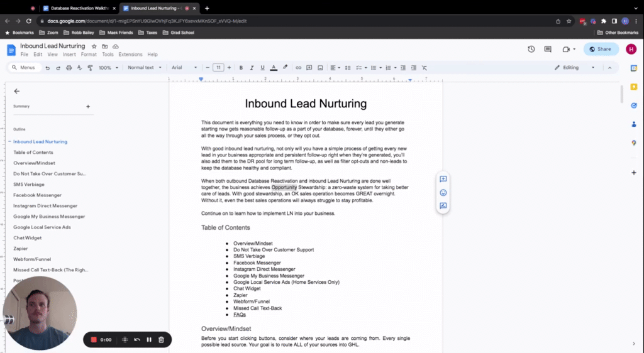644x353 pixels.
Task: Click the Undo icon in Docs toolbar
Action: point(48,68)
